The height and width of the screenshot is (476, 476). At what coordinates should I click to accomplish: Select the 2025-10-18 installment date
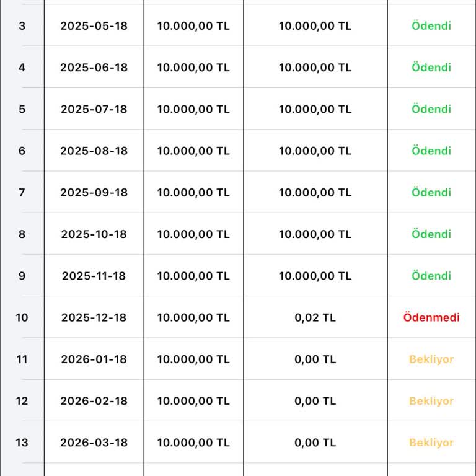coord(94,234)
